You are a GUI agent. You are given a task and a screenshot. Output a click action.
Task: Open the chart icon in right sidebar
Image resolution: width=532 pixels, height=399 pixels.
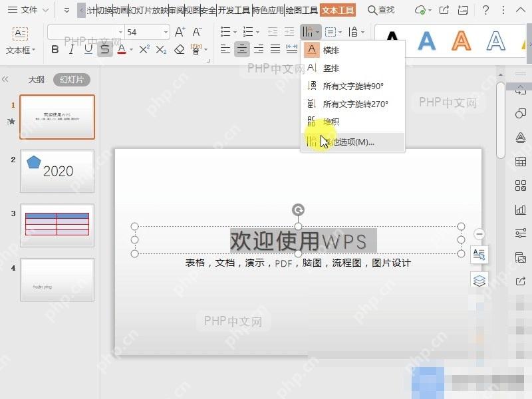(521, 209)
